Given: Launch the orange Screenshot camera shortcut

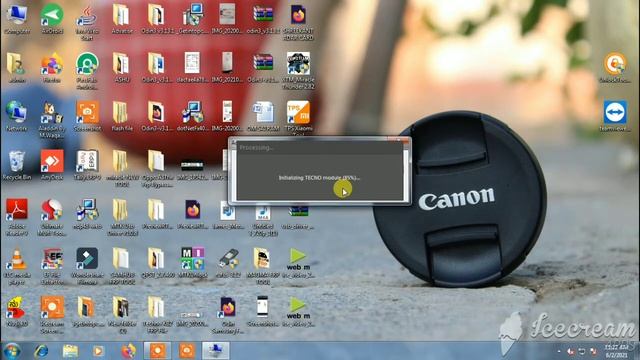Looking at the screenshot, I should click(x=87, y=116).
